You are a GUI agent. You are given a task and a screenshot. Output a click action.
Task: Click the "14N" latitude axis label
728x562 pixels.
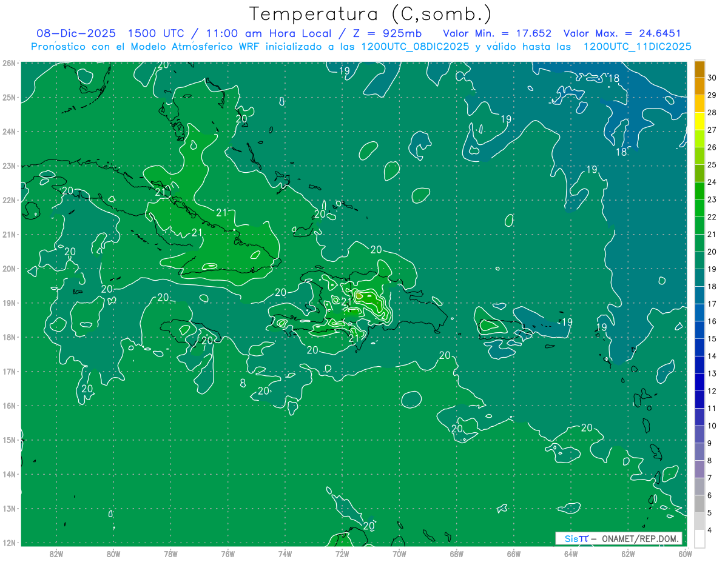(8, 474)
